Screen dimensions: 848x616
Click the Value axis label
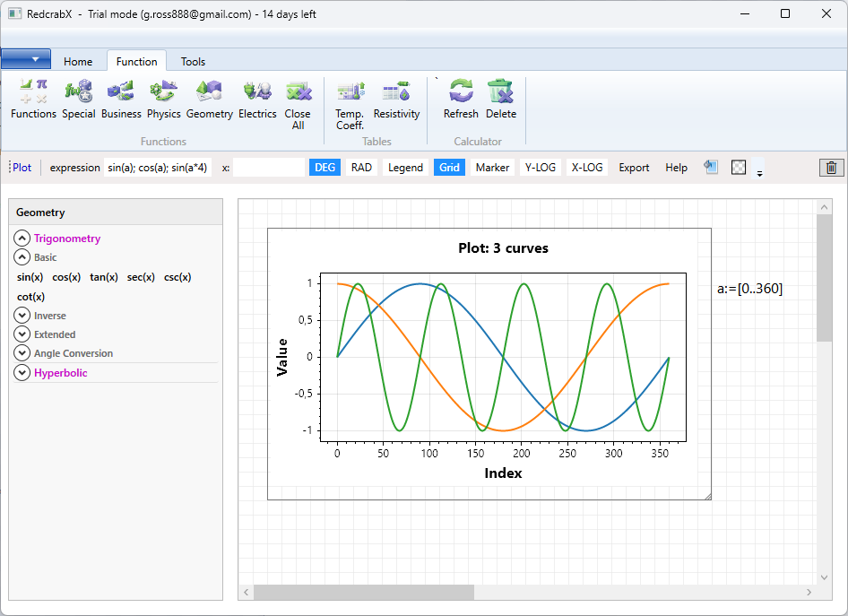[x=281, y=358]
